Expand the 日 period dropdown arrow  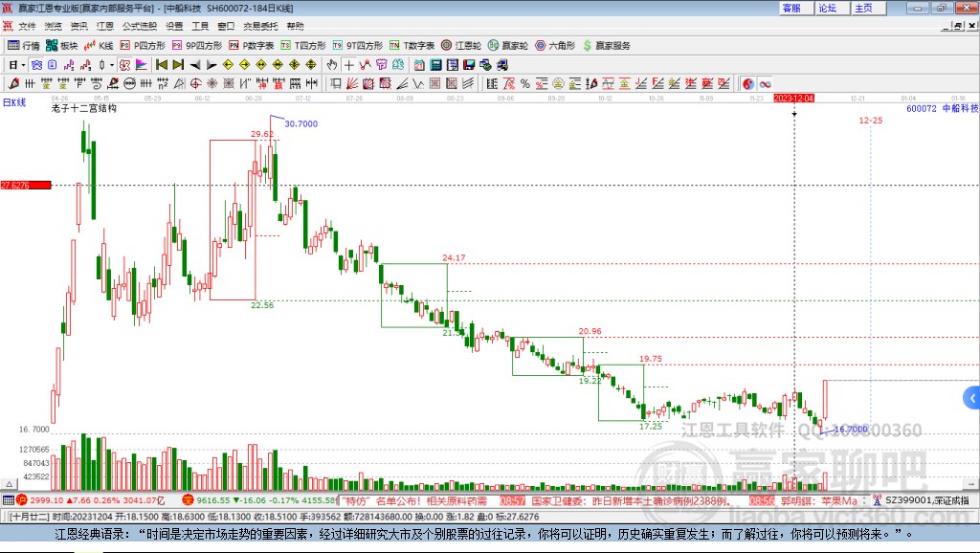tap(23, 65)
